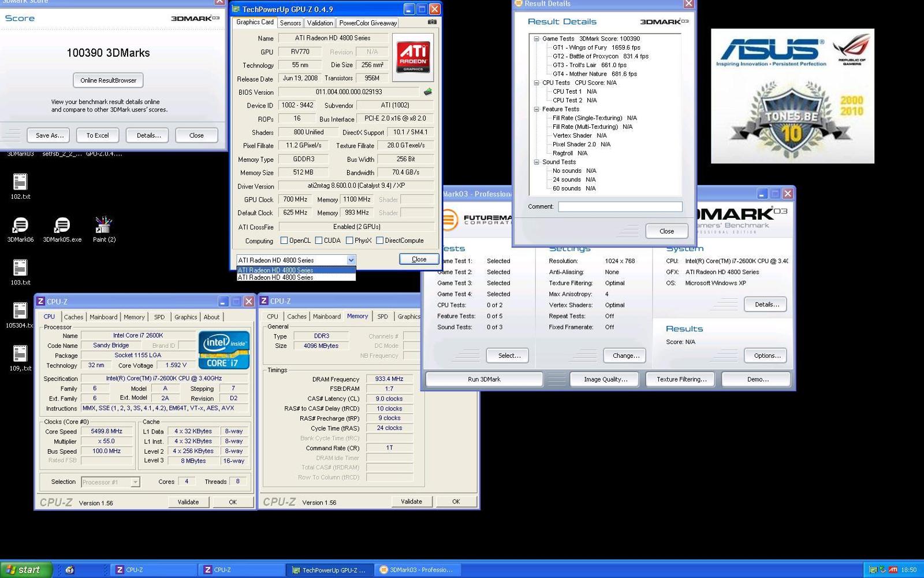Viewport: 924px width, 578px height.
Task: Open the Paint (2) desktop shortcut
Action: click(x=104, y=229)
